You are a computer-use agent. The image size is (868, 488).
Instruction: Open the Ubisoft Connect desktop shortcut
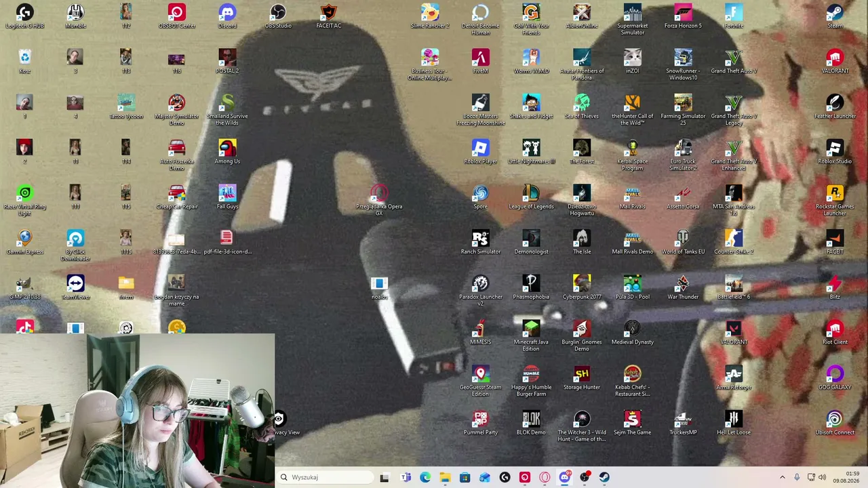835,424
